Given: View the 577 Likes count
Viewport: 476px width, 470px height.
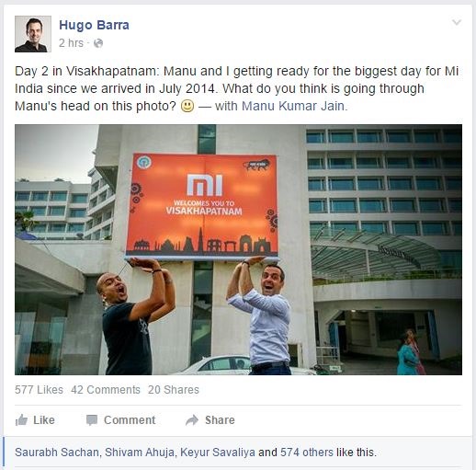Looking at the screenshot, I should pos(39,390).
